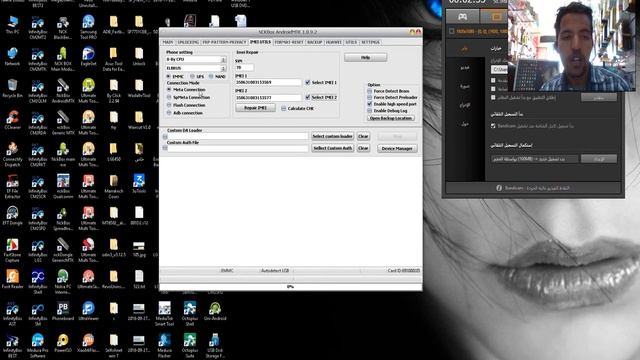Viewport: 640px width, 360px height.
Task: Launch the NckBox AndroidMTK desktop shortcut
Action: click(63, 91)
